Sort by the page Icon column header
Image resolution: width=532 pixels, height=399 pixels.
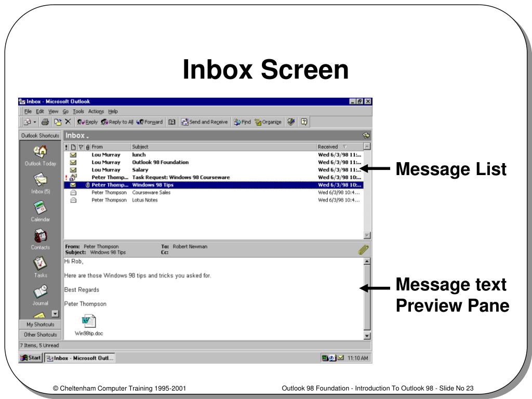[73, 147]
